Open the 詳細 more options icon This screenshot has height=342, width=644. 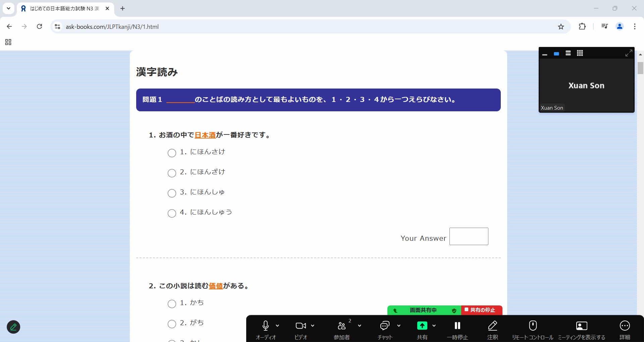coord(625,326)
